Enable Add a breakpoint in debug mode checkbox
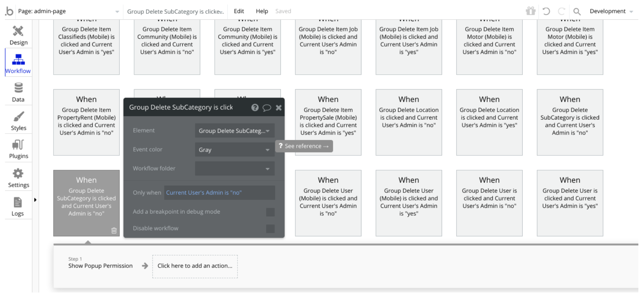The width and height of the screenshot is (644, 296). [x=270, y=212]
